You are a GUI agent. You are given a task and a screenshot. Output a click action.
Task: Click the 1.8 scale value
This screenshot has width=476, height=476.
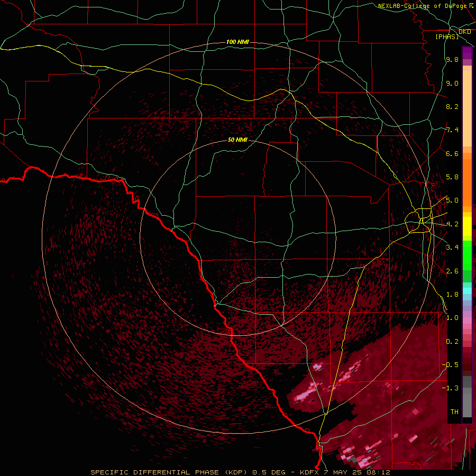pyautogui.click(x=452, y=295)
